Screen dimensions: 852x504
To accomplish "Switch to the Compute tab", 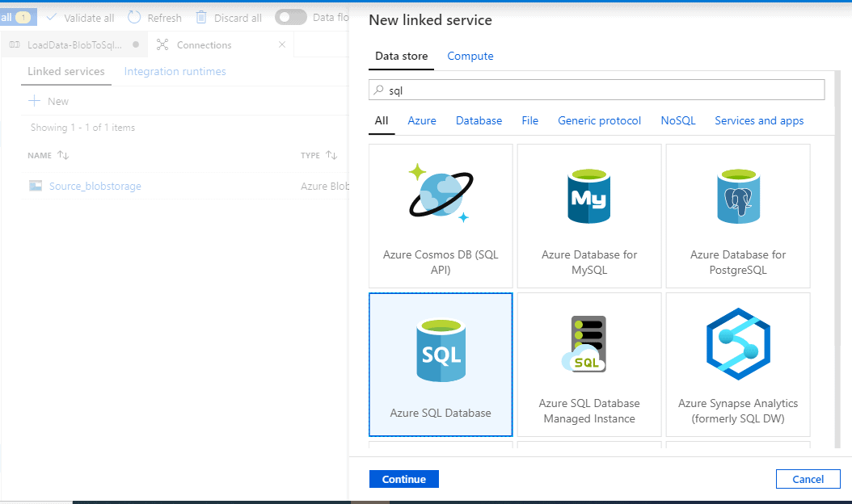I will coord(470,56).
